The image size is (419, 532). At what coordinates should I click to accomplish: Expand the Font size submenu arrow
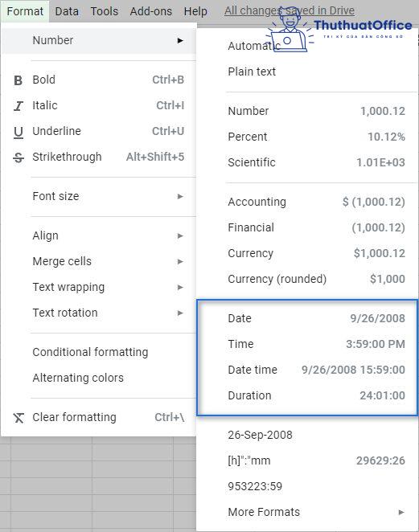coord(180,196)
